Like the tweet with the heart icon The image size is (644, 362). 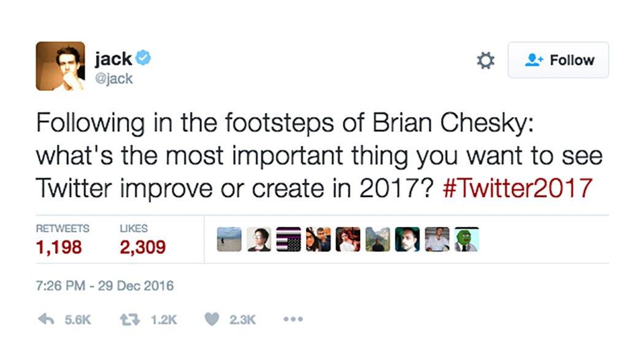(x=211, y=320)
